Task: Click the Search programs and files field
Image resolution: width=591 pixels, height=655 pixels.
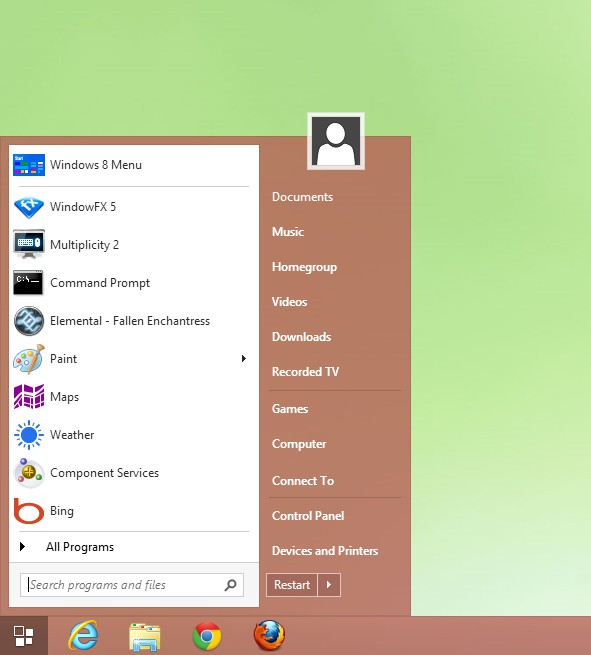Action: pos(132,585)
